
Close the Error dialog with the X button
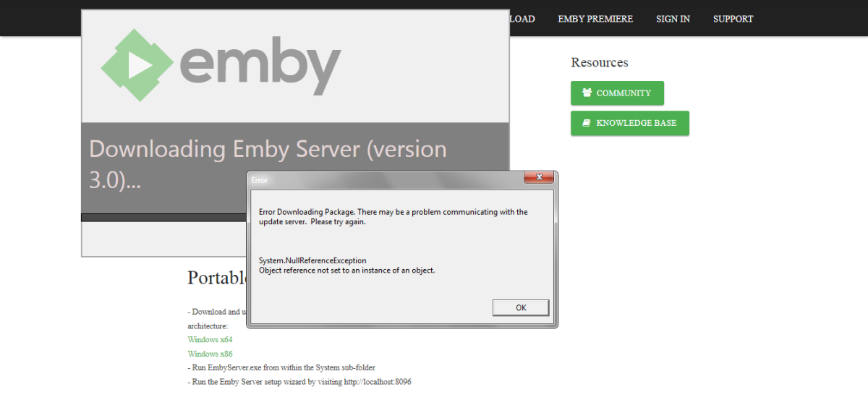[x=539, y=178]
